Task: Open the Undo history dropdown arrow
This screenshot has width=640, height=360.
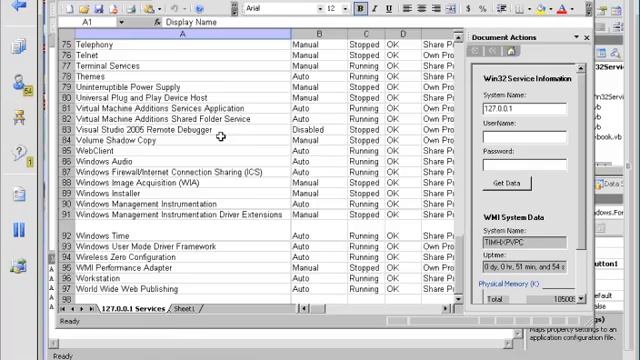Action: pos(184,9)
